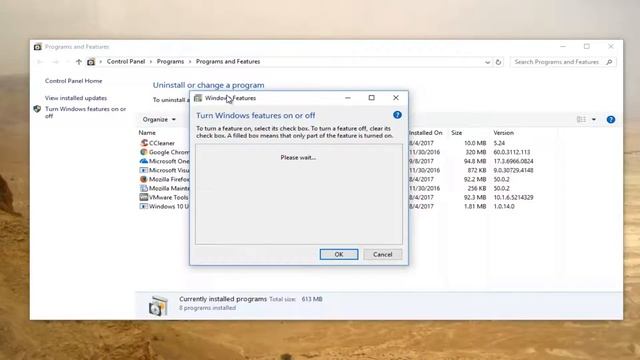Click Cancel in Windows Features dialog
The image size is (640, 360).
pos(382,254)
